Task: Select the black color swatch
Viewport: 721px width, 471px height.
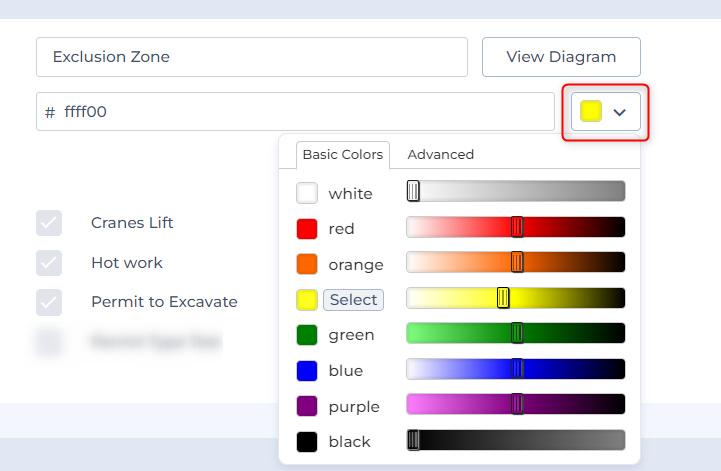Action: tap(307, 441)
